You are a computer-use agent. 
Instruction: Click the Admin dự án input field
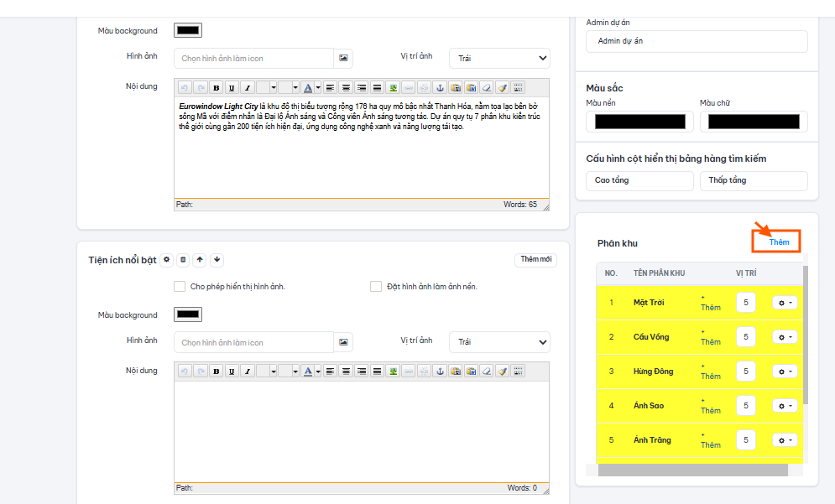pos(697,41)
